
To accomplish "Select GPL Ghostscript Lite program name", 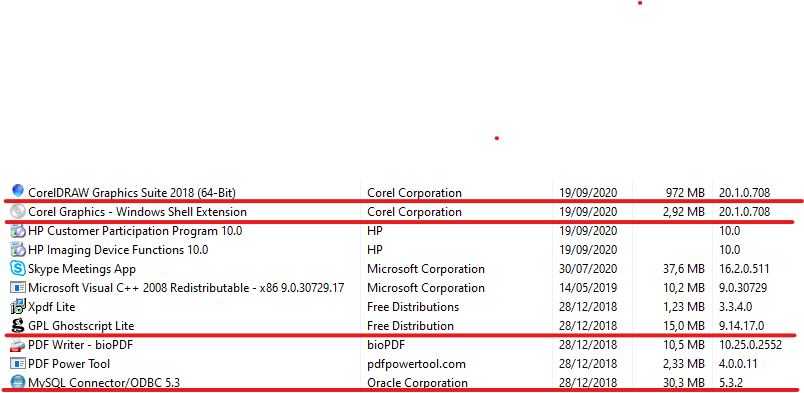I will tap(81, 326).
